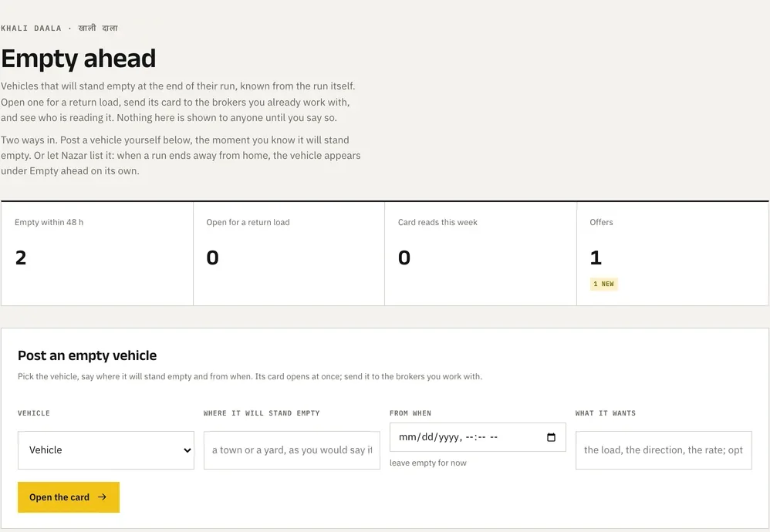770x532 pixels.
Task: Select the 'Open for a return load' card
Action: point(289,254)
